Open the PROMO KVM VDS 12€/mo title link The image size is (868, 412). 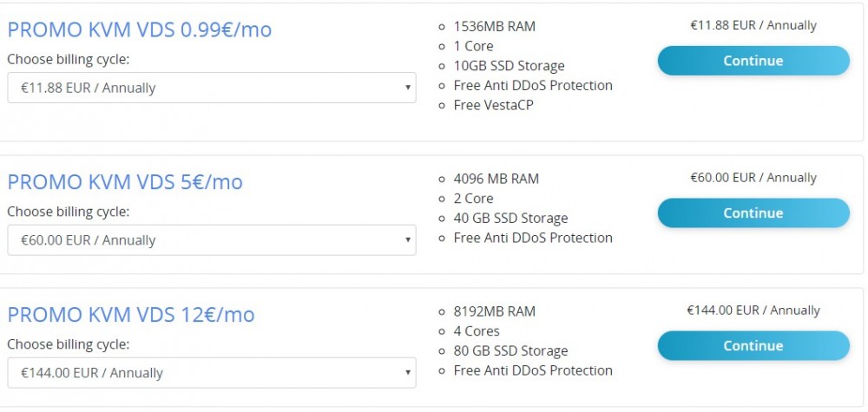pos(131,314)
